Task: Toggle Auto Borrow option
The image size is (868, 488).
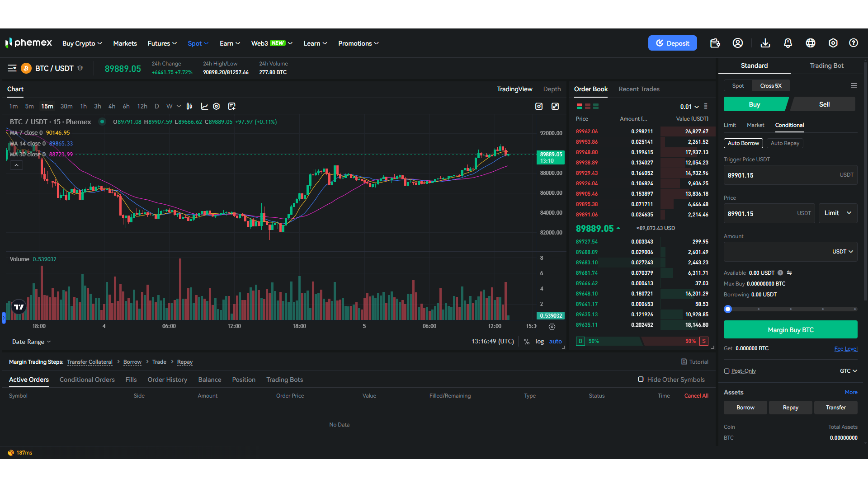Action: pyautogui.click(x=743, y=143)
